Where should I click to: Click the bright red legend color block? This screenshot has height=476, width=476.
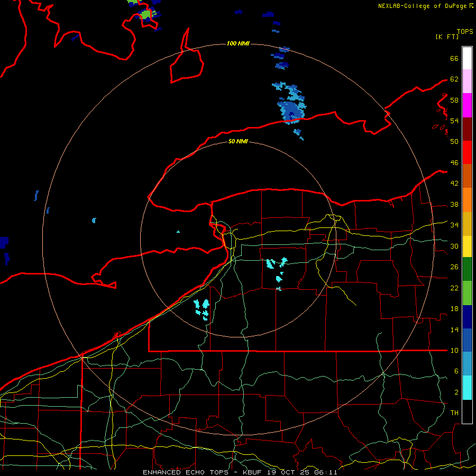(x=467, y=152)
